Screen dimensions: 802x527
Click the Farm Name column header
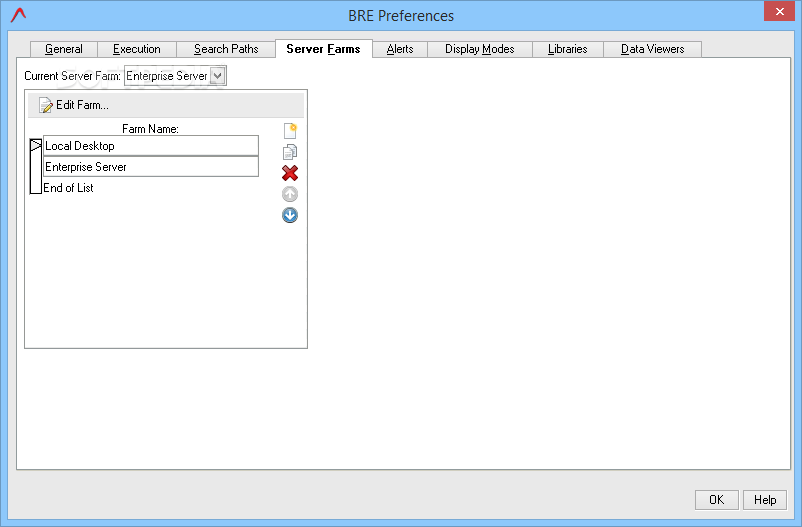tap(150, 129)
